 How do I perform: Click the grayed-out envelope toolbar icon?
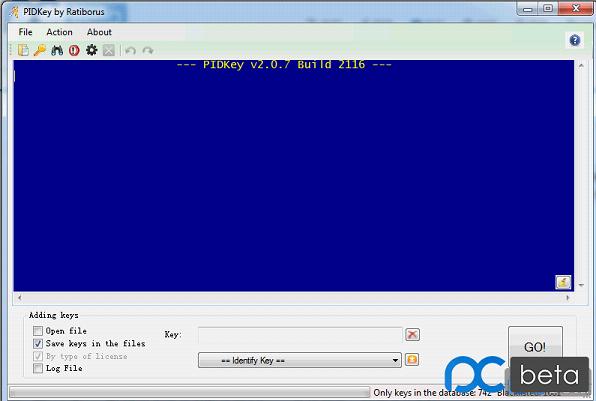click(109, 50)
